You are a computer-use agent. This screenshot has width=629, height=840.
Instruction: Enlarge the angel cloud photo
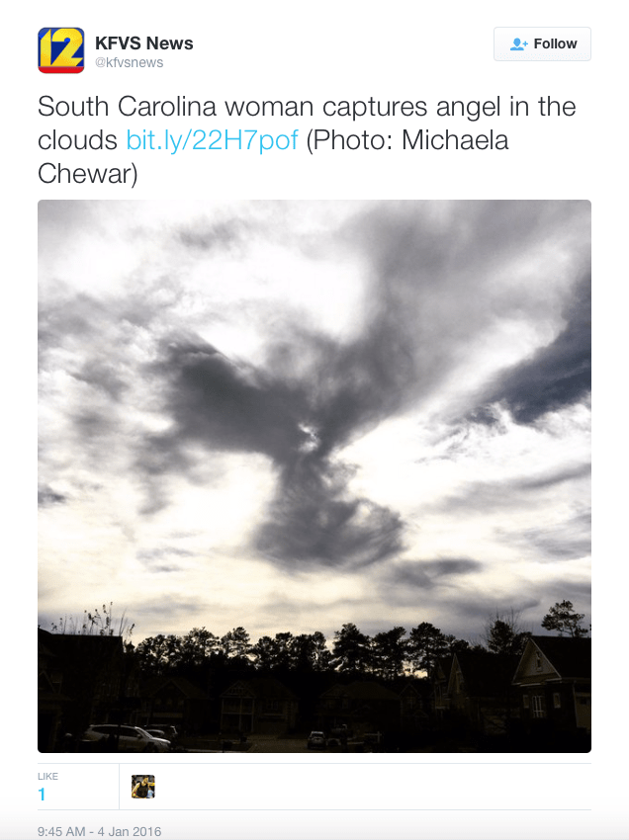[314, 476]
